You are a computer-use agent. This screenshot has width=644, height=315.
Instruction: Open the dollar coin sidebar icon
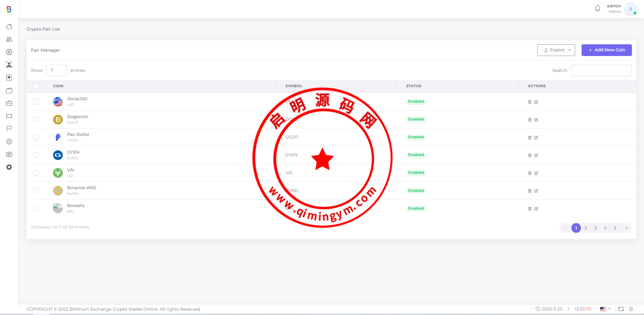(9, 52)
